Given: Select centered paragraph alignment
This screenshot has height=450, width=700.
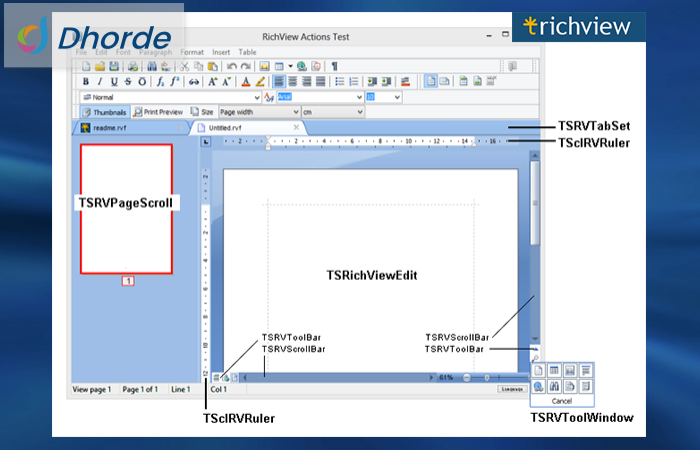Looking at the screenshot, I should pyautogui.click(x=292, y=82).
